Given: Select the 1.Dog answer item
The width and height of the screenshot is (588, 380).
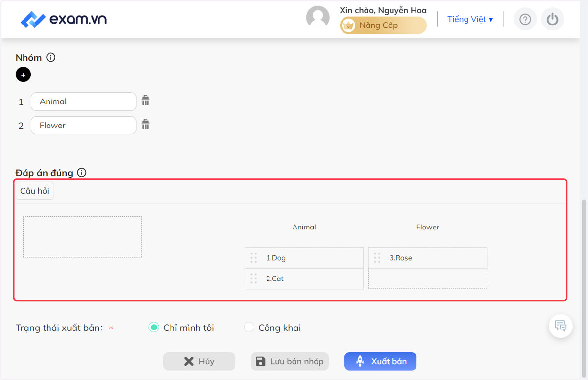Looking at the screenshot, I should click(x=304, y=258).
